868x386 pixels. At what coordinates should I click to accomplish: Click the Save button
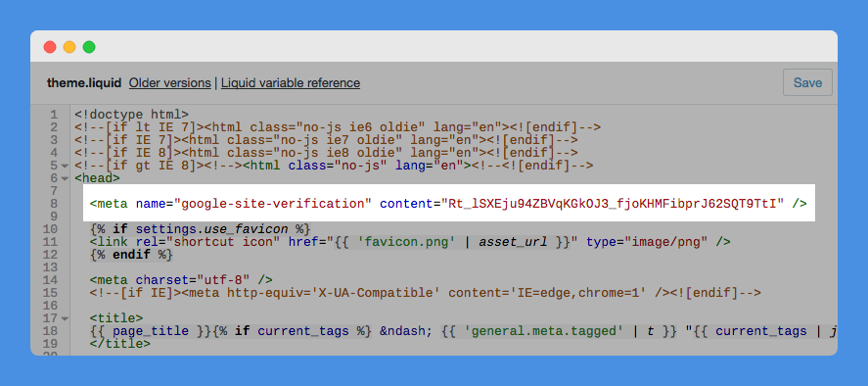[x=807, y=82]
